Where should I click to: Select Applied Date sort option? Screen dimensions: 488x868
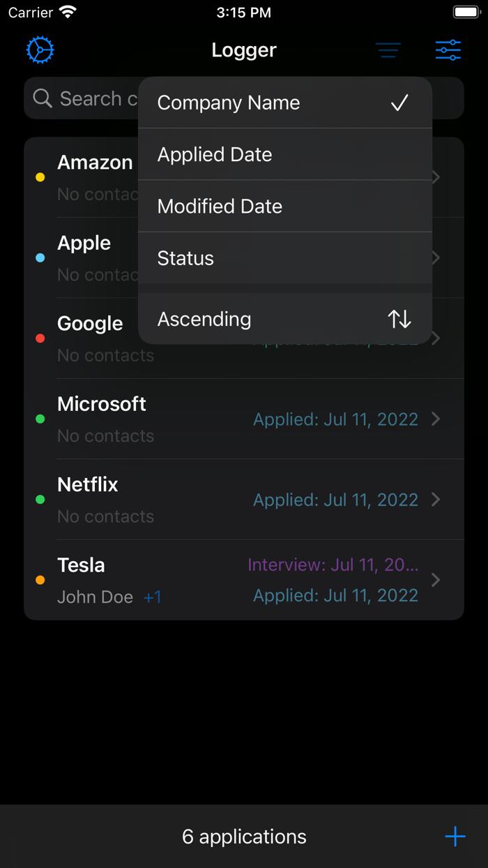(x=215, y=154)
